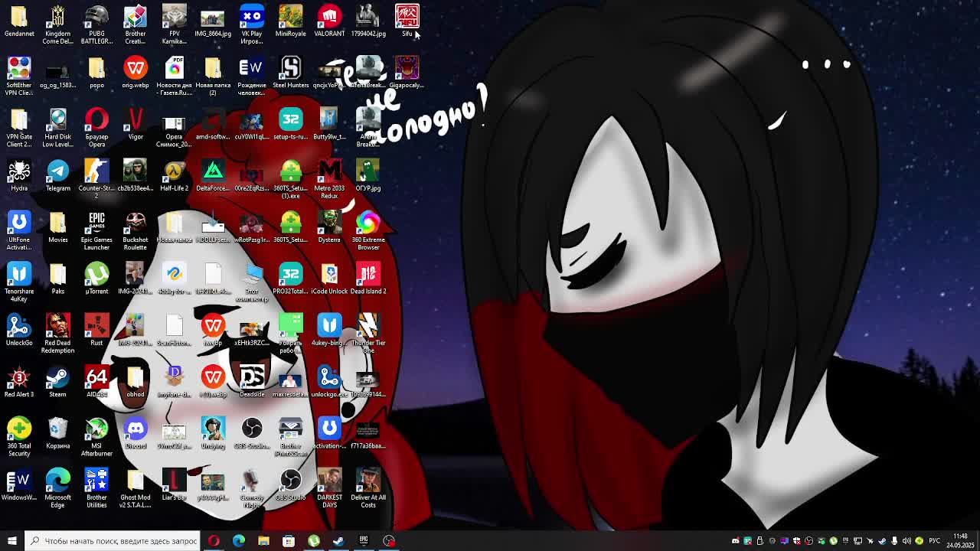Select the Microsoft Edge desktop shortcut
Viewport: 980px width, 551px height.
tap(57, 488)
